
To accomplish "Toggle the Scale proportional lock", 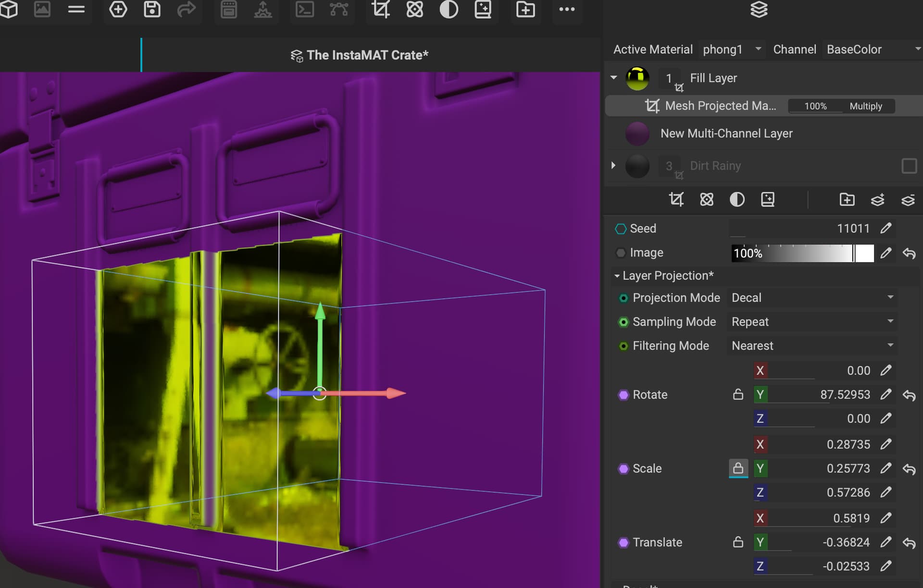I will coord(738,468).
